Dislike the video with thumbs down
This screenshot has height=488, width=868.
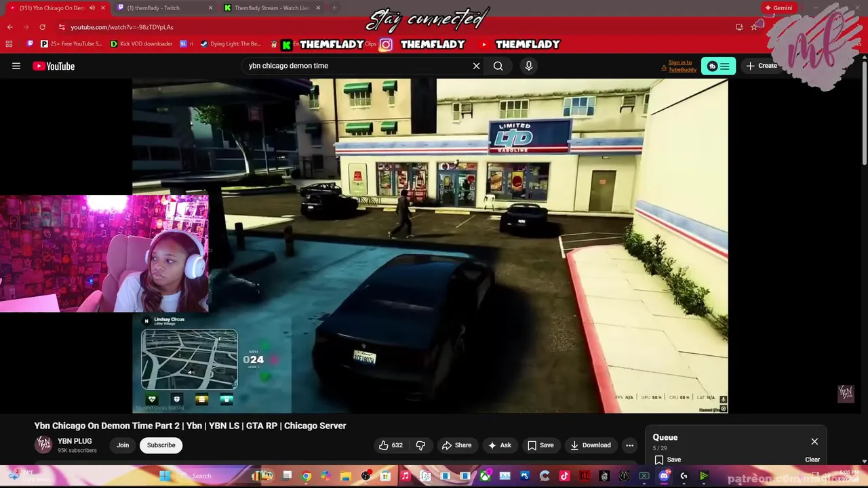pos(420,445)
